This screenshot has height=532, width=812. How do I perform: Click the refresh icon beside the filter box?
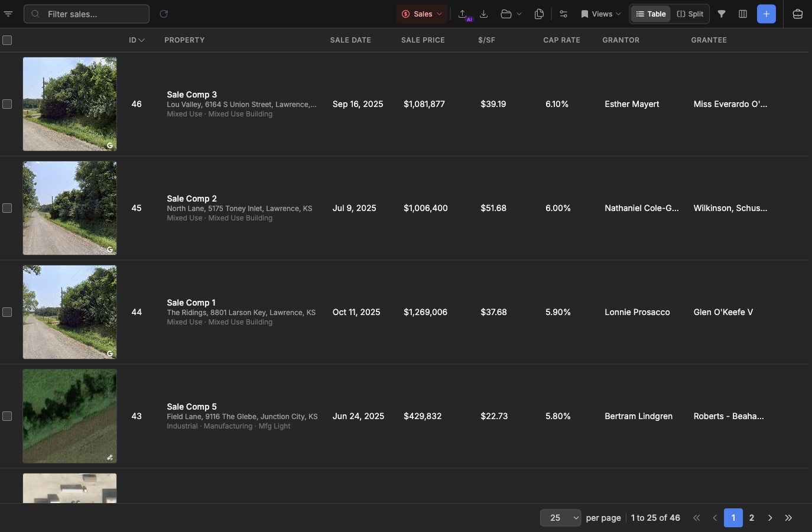[164, 14]
